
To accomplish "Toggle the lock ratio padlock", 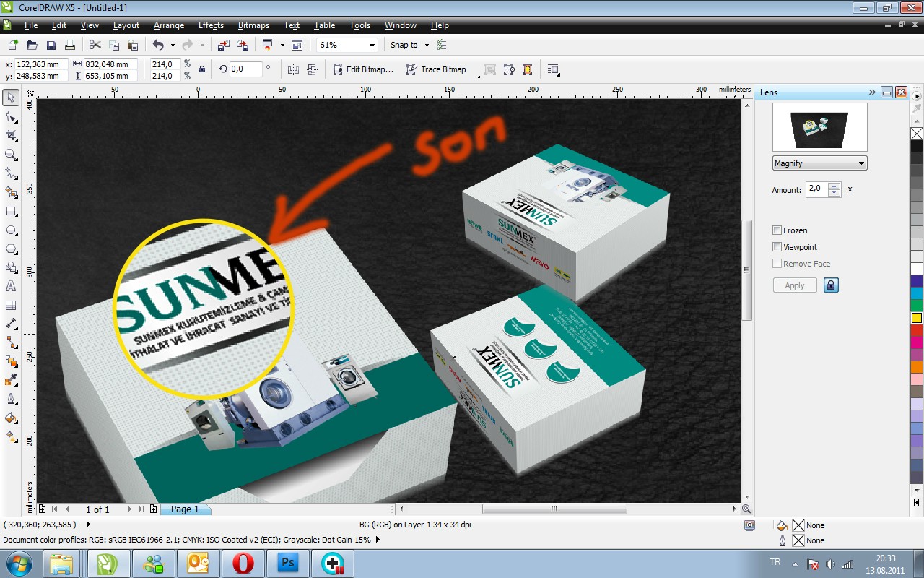I will pos(202,69).
